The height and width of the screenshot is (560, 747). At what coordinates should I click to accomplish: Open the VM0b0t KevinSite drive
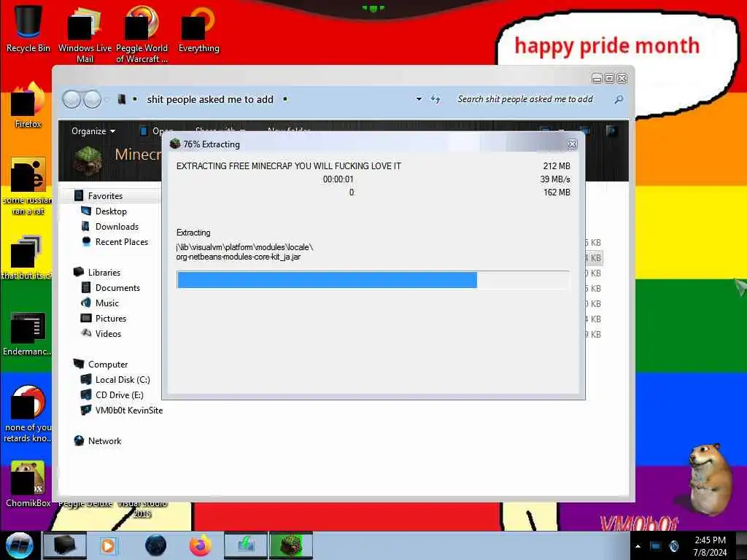point(128,410)
